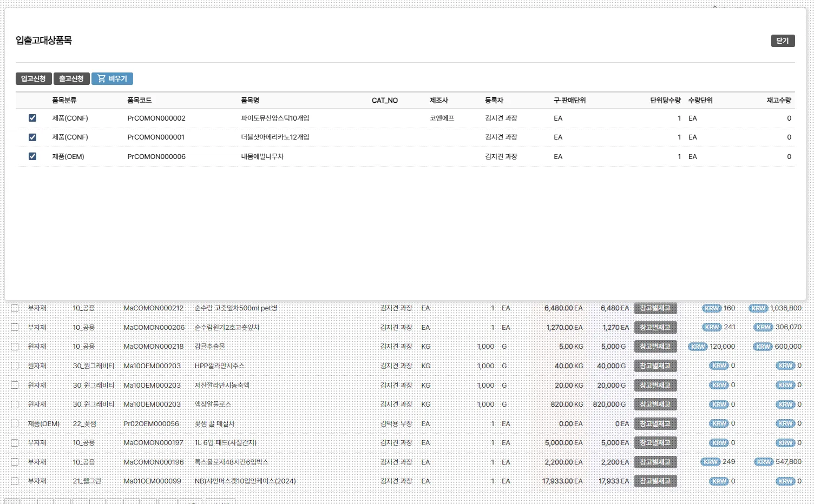This screenshot has width=814, height=504.
Task: Click KRW badge beside 249 unit price
Action: point(710,462)
